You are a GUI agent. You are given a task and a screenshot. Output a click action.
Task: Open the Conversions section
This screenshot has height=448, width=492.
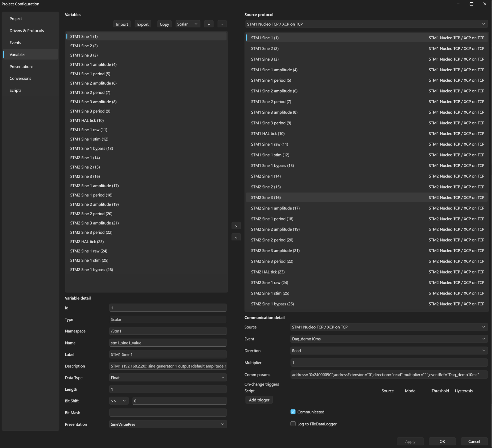[31, 79]
